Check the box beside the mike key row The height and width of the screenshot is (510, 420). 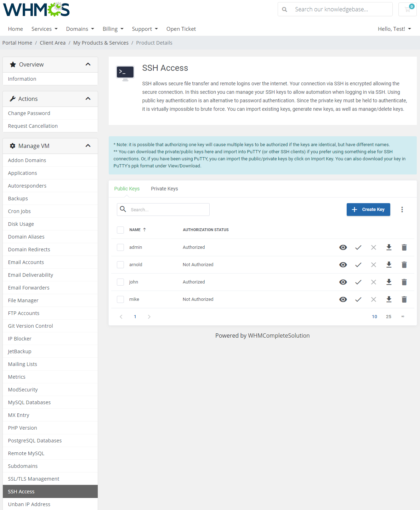120,299
